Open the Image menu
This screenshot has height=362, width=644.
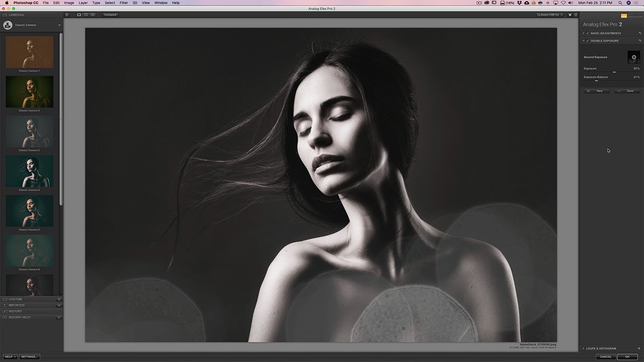click(69, 3)
